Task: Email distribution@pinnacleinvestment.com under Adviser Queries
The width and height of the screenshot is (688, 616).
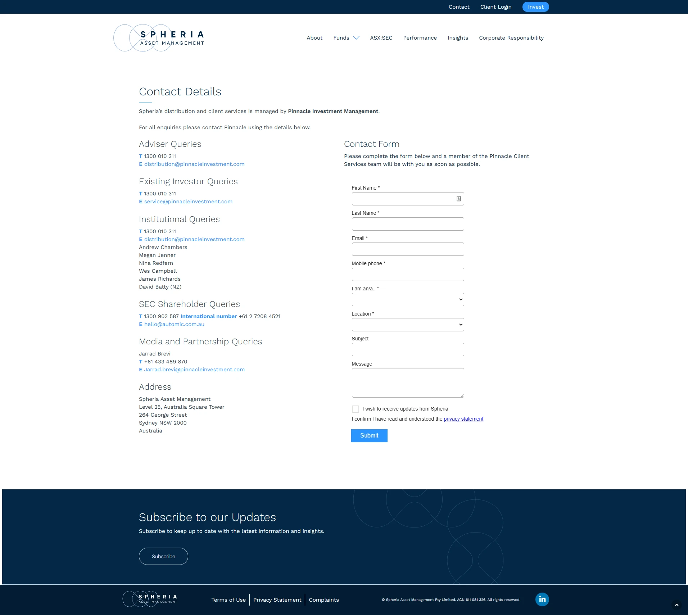Action: pos(194,164)
